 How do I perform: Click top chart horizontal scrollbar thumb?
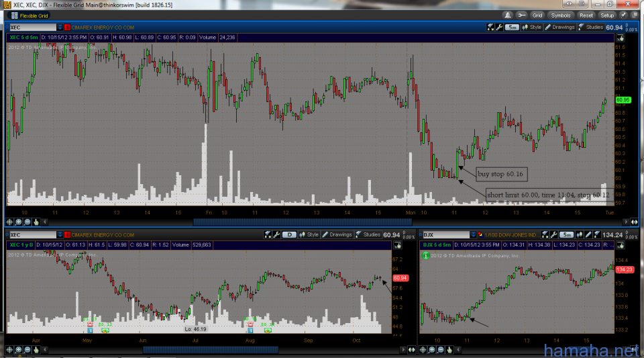tap(303, 222)
